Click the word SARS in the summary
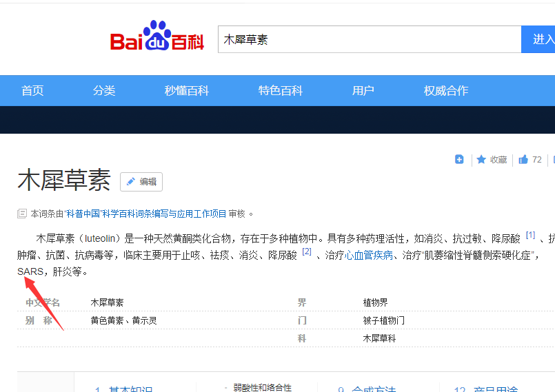 30,271
